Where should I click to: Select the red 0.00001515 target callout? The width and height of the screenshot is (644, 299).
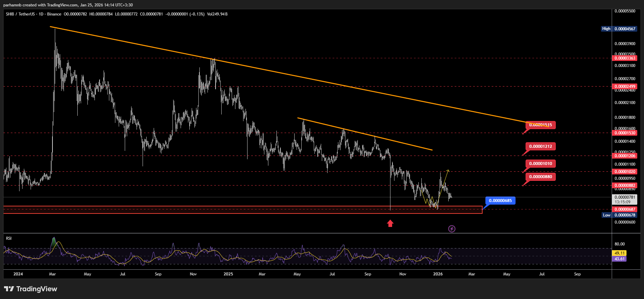tap(540, 125)
